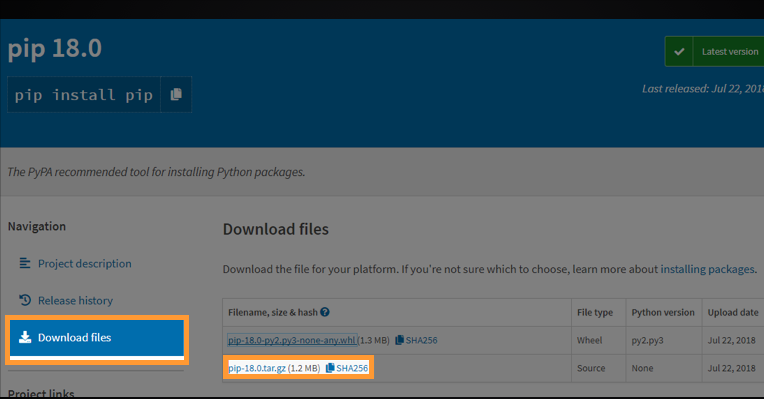Select the Download files navigation tab

click(97, 338)
